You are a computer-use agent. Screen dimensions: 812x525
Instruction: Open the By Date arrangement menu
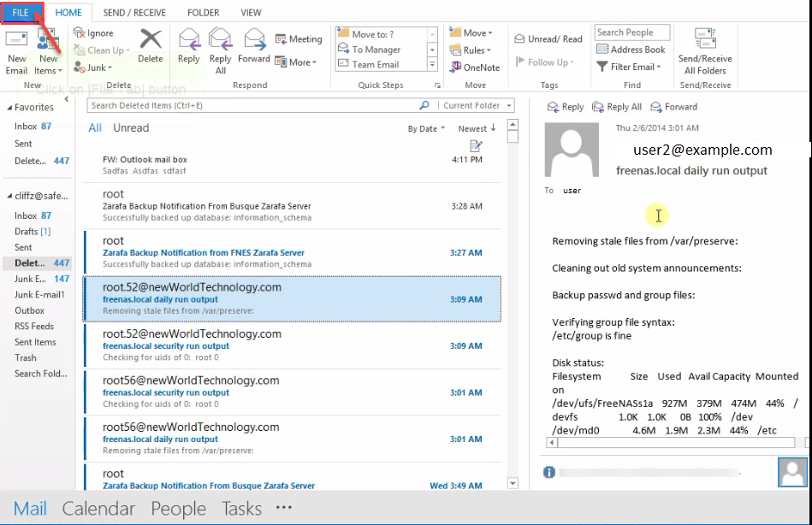[426, 129]
